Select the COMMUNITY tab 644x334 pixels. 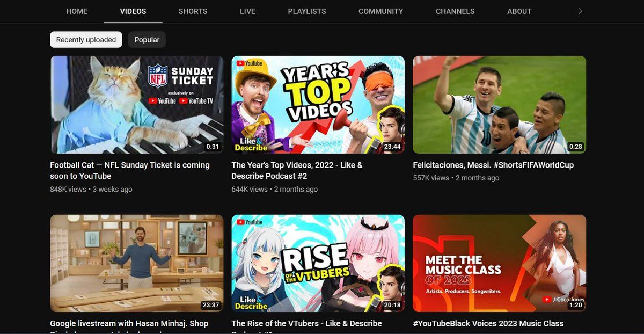(x=380, y=11)
